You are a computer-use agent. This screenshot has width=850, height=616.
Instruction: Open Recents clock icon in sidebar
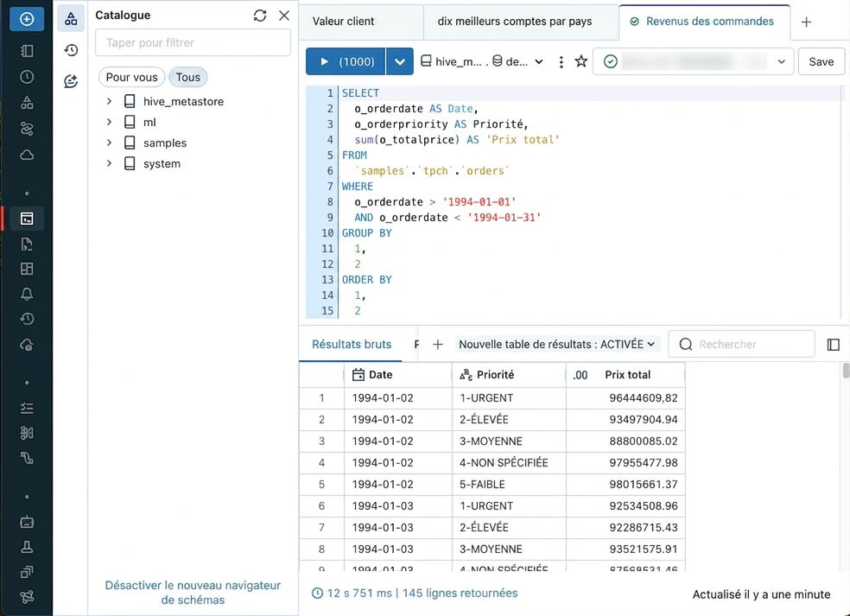27,77
